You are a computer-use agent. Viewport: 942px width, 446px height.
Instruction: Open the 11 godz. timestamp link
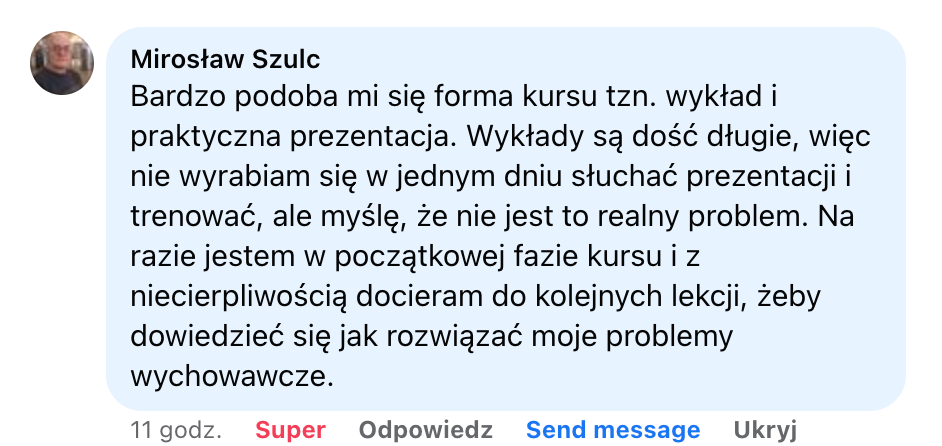(176, 430)
